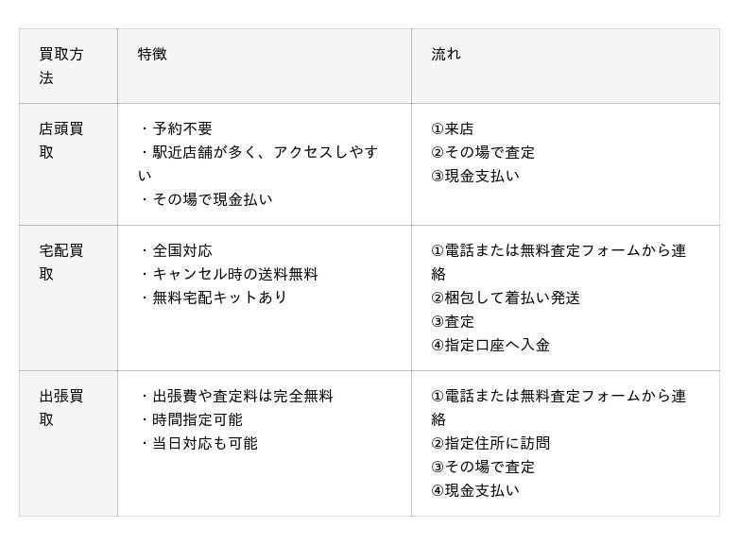This screenshot has height=545, width=756.
Task: Click step ③現金支払い in 店頭買取 row
Action: point(475,176)
